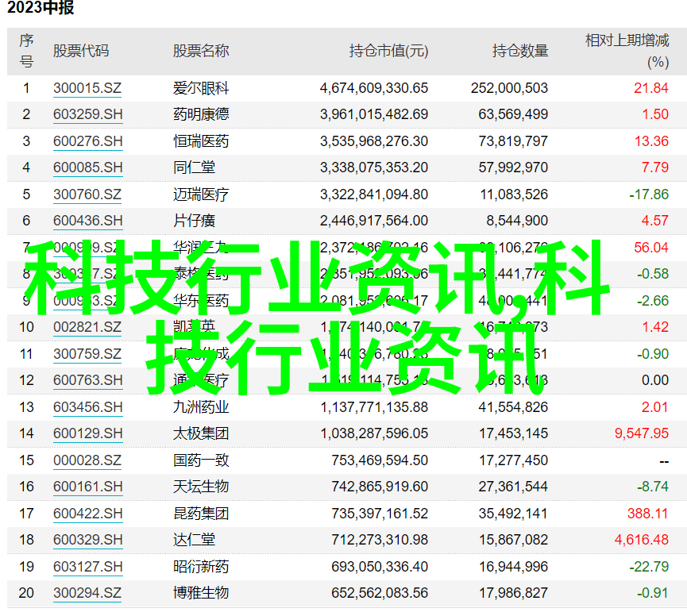Open stock code 300760.SZ
This screenshot has width=687, height=616.
click(x=87, y=194)
